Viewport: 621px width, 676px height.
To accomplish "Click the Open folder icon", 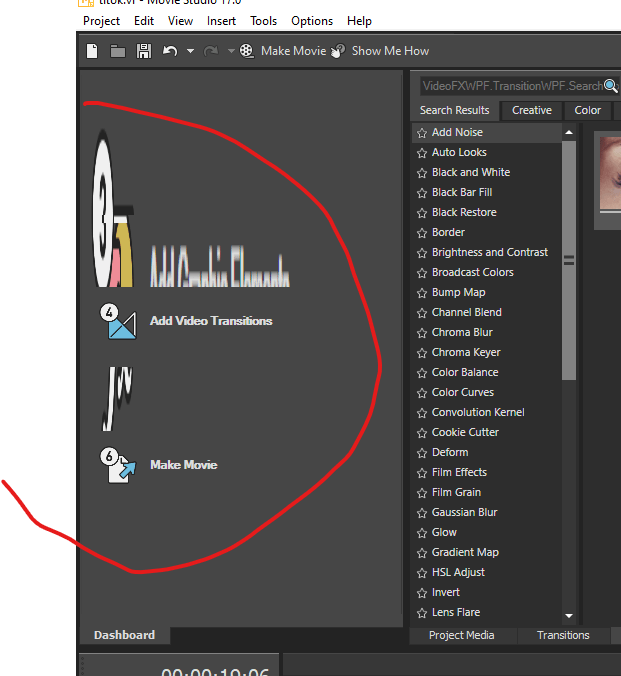I will [x=117, y=51].
